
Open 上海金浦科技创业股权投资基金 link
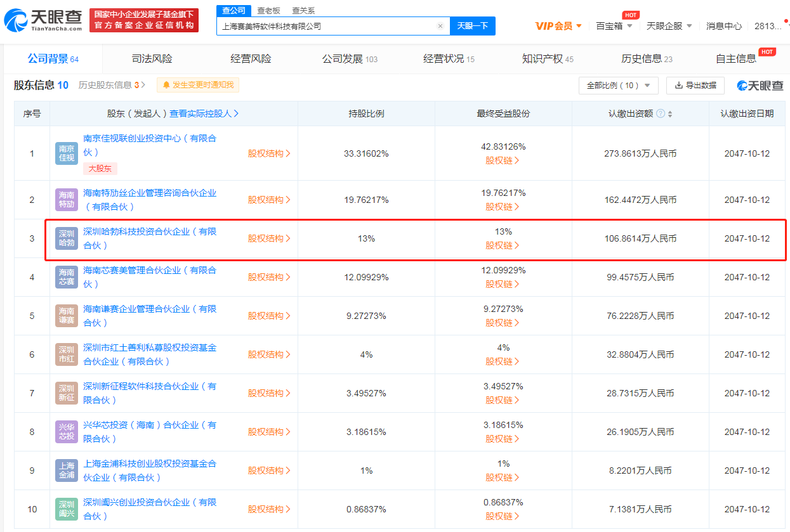[150, 470]
